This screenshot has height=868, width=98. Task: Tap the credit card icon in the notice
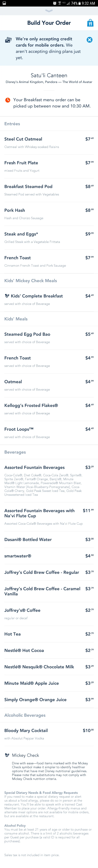point(8,40)
